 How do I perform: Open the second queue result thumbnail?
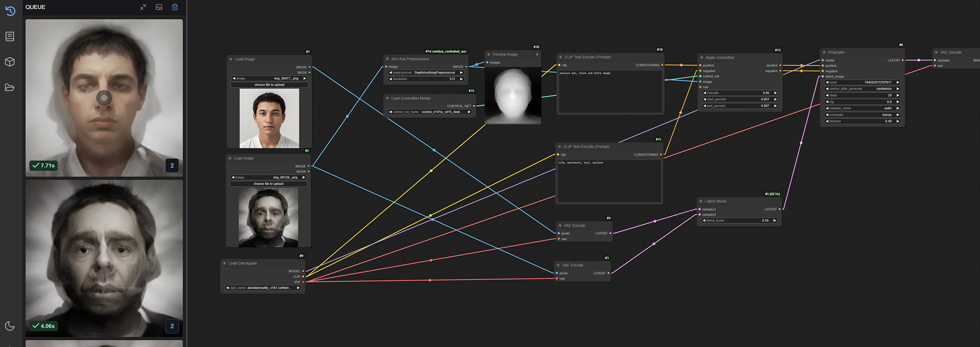pos(104,258)
